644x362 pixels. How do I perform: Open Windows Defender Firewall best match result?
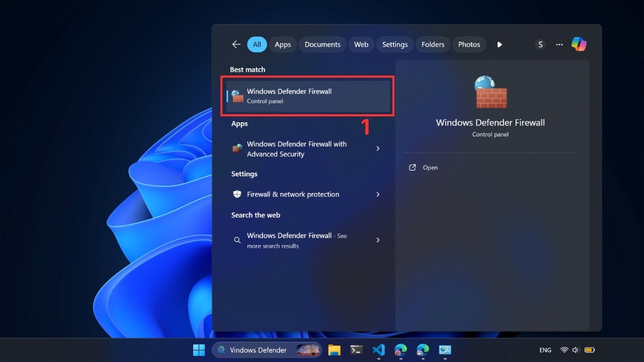308,96
